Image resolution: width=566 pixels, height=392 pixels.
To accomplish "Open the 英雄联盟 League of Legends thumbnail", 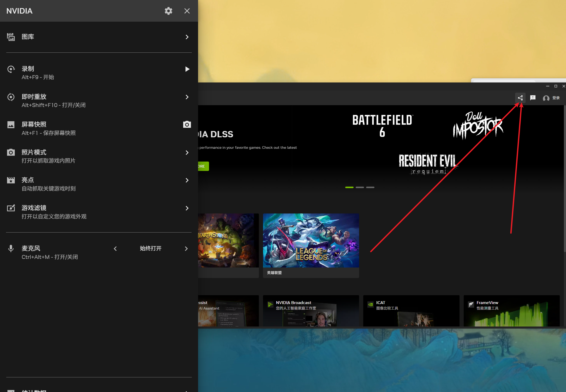I will 311,240.
